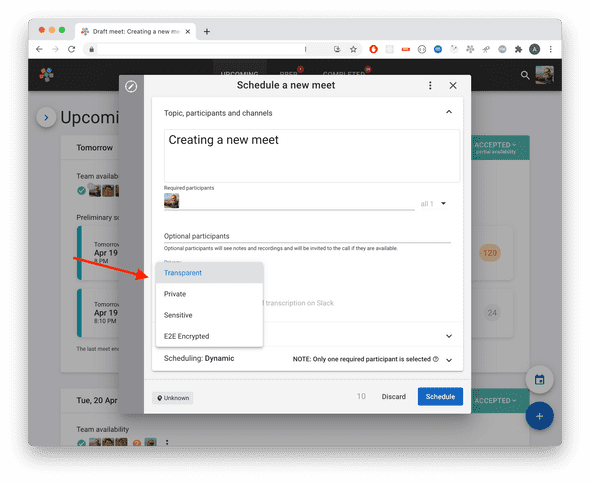Open the Chrome three-dot menu
This screenshot has height=483, width=590.
pyautogui.click(x=550, y=49)
